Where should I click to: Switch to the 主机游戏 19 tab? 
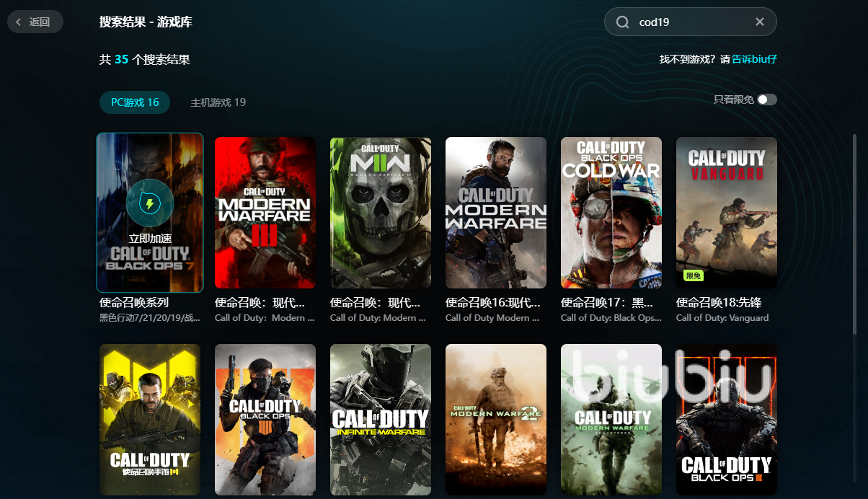tap(218, 102)
